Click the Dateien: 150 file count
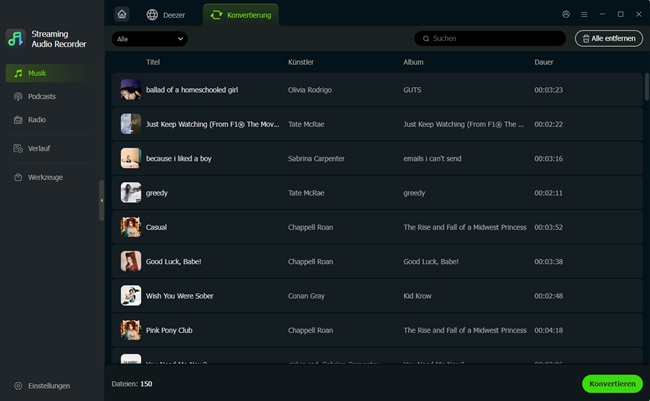Image resolution: width=650 pixels, height=401 pixels. 132,384
